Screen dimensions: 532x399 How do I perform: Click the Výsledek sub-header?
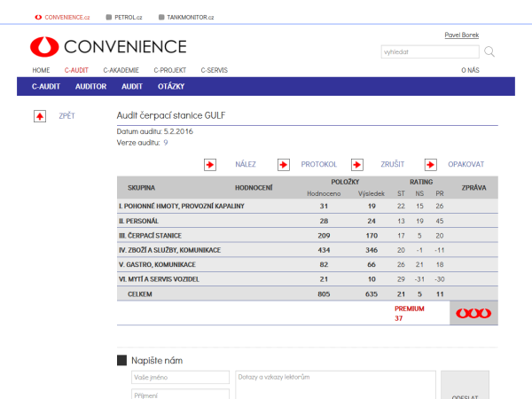click(372, 193)
